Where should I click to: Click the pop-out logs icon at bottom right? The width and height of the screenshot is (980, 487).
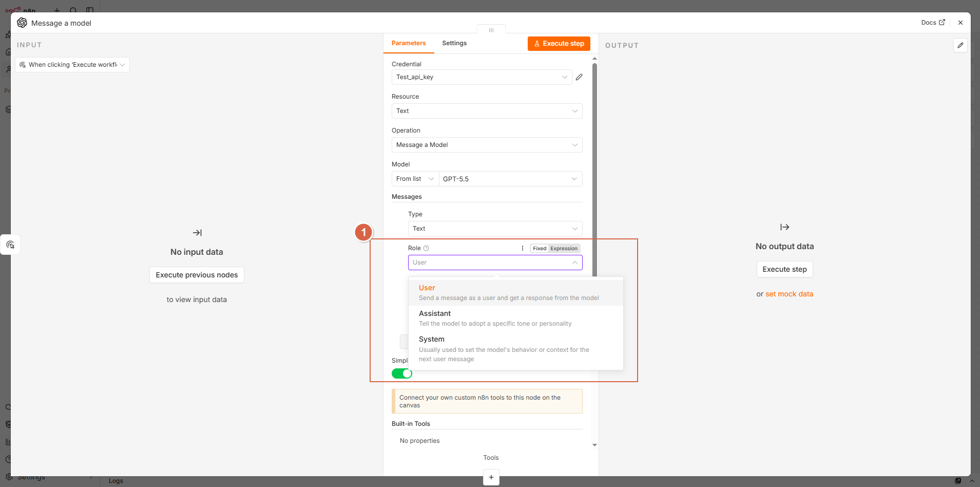[957, 481]
